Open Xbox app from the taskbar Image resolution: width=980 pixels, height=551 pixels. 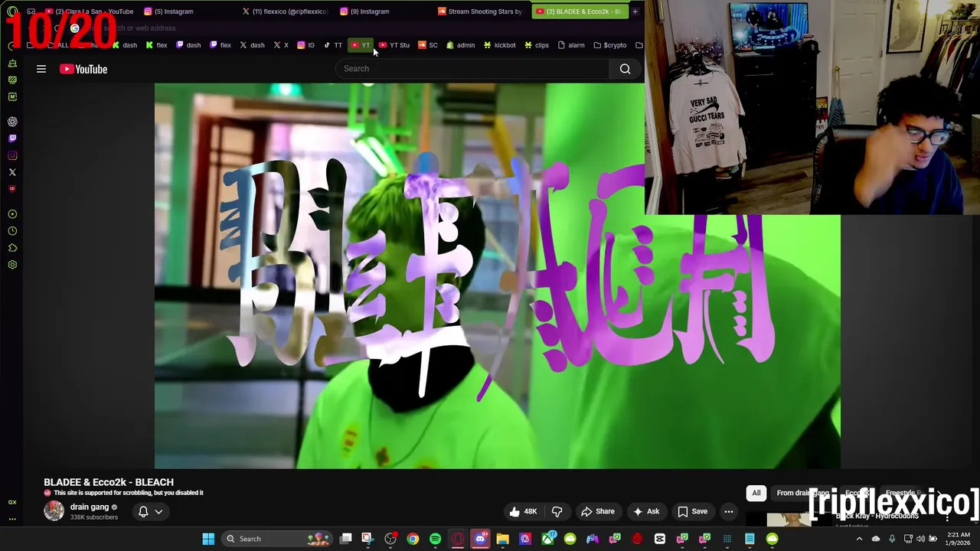[547, 539]
